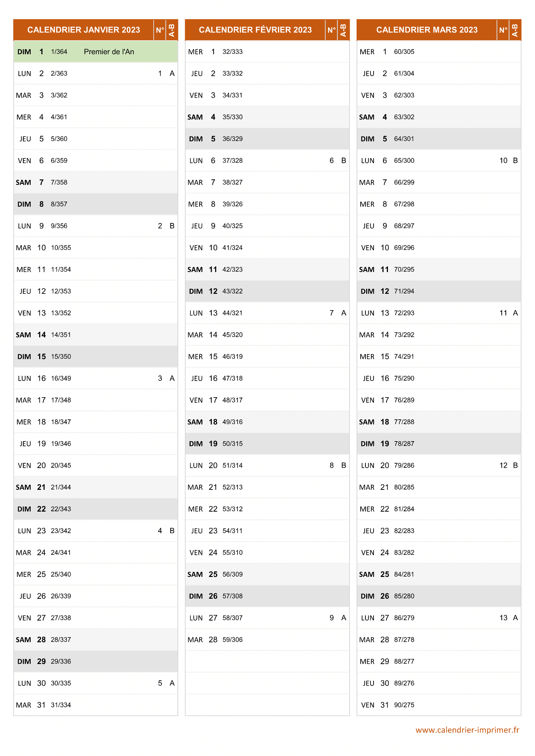Click week number 13 in March

pyautogui.click(x=503, y=618)
